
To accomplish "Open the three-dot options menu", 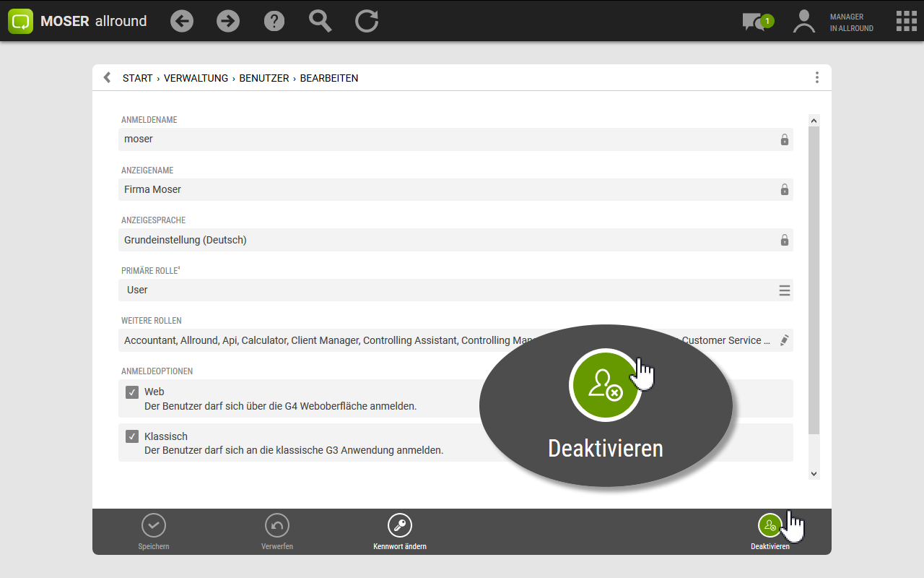I will tap(816, 78).
